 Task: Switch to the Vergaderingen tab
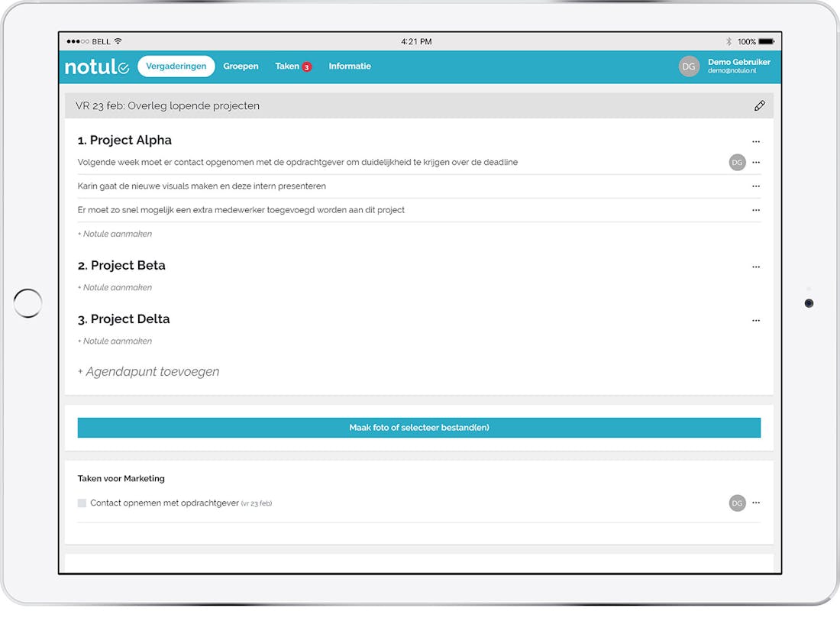coord(176,66)
